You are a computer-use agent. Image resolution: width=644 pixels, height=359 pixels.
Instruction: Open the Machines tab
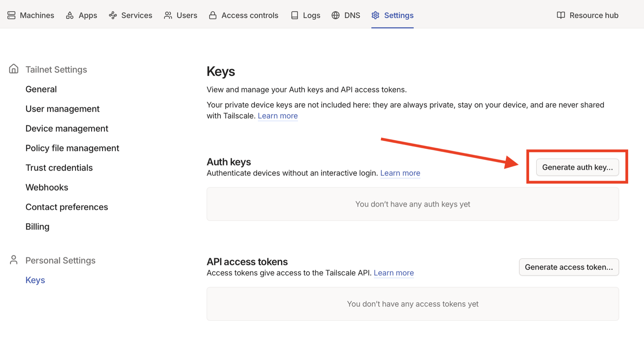(x=31, y=15)
